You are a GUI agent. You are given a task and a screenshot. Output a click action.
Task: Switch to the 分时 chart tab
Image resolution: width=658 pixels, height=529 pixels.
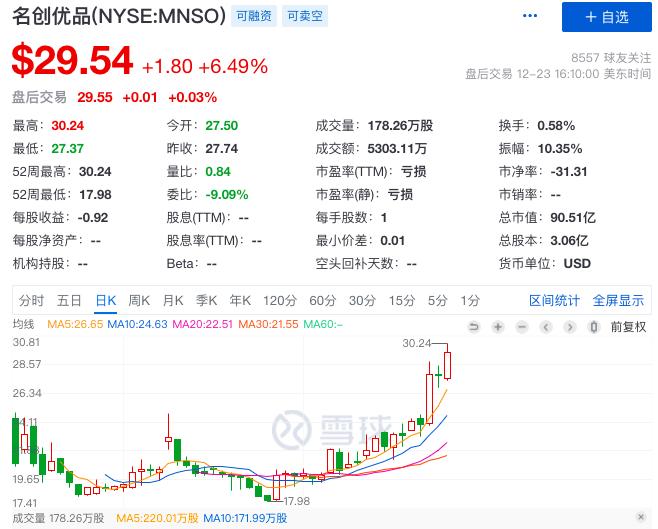pos(31,300)
